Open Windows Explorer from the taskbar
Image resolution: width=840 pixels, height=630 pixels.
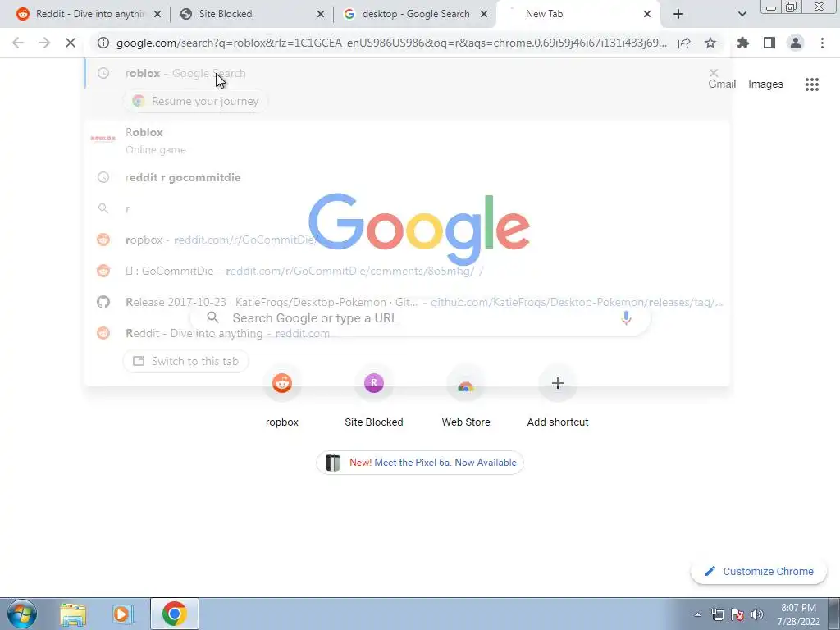[x=73, y=614]
